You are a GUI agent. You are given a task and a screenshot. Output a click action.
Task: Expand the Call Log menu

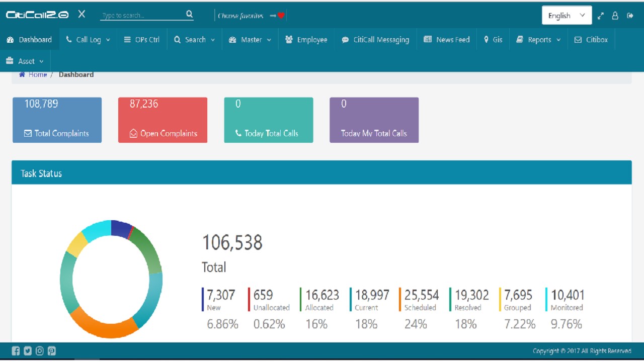[88, 40]
